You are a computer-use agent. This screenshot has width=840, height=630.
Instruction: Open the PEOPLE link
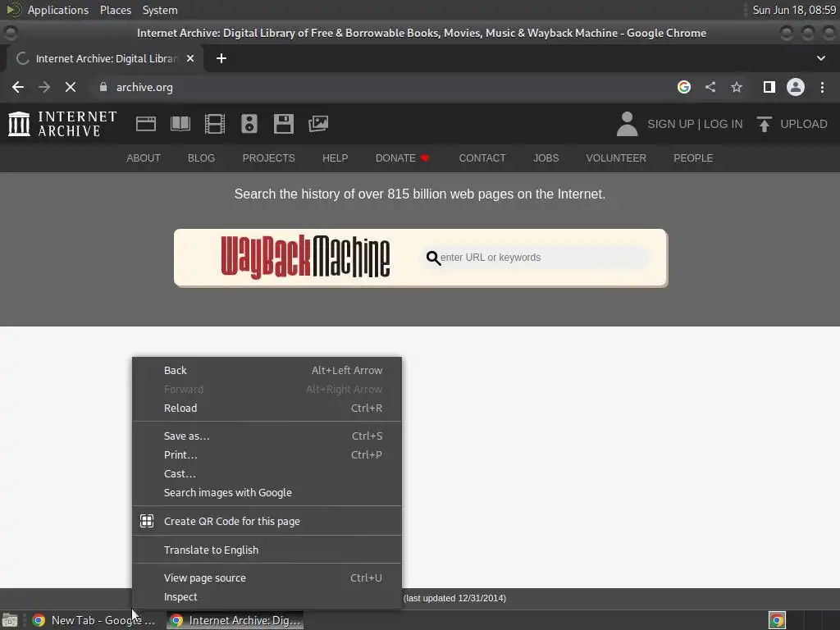click(x=693, y=158)
